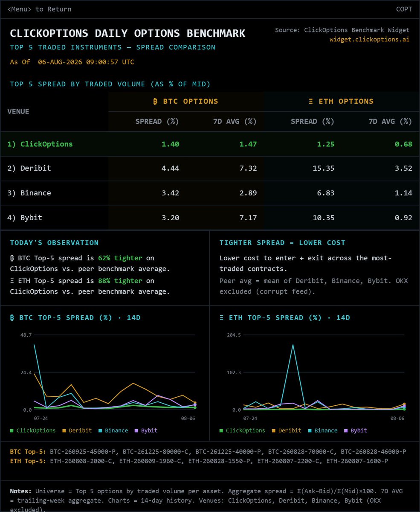Viewport: 420px width, 512px height.
Task: Select instrument ETH-260828-1550-P
Action: point(220,461)
